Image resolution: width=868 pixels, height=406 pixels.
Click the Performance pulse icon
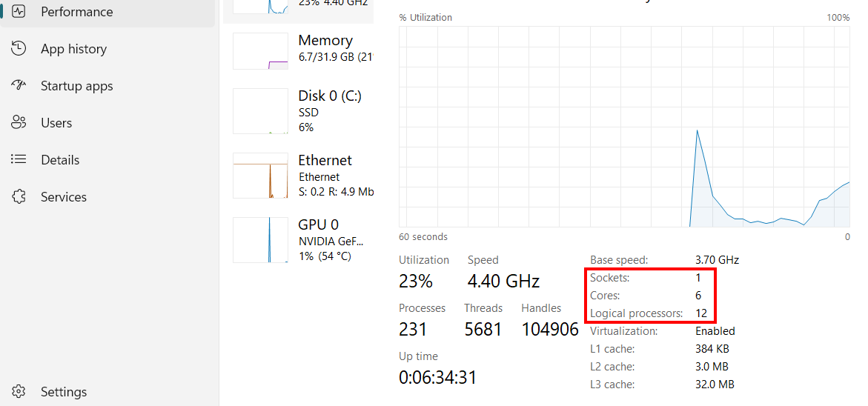[19, 12]
